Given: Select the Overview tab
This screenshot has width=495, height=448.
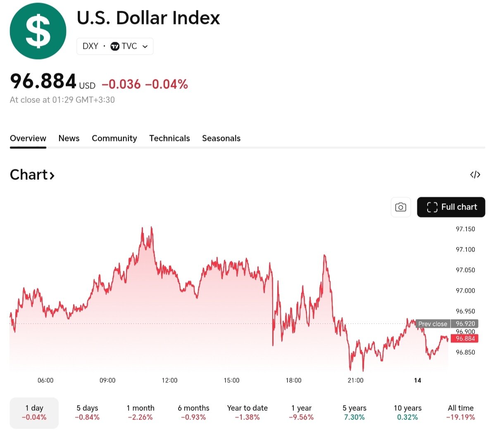Looking at the screenshot, I should [28, 138].
